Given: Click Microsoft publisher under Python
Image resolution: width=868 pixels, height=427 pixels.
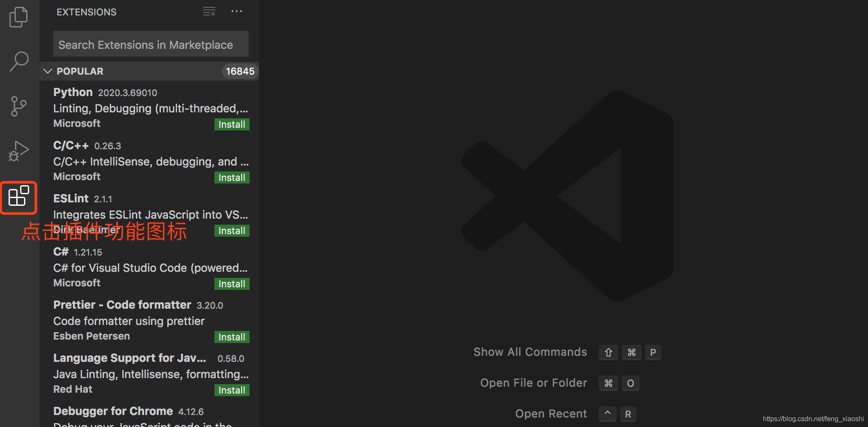Looking at the screenshot, I should 77,123.
